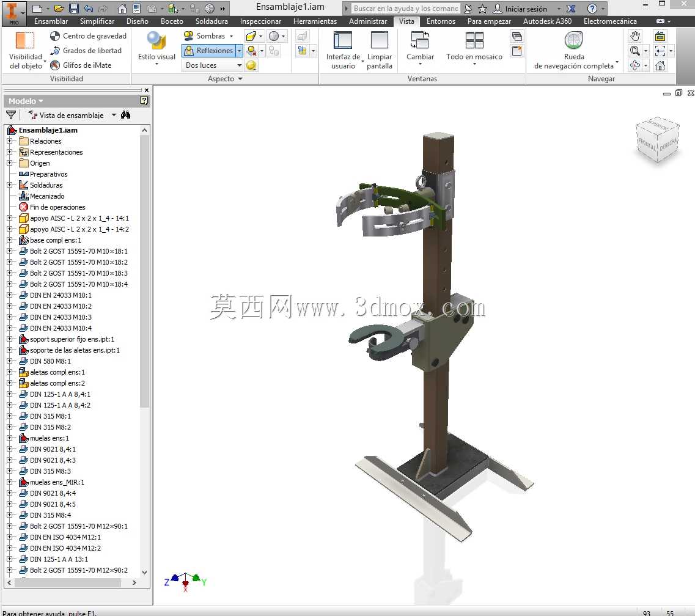Click the browser horizontal scrollbar
Screen dimensions: 695x616
click(68, 583)
